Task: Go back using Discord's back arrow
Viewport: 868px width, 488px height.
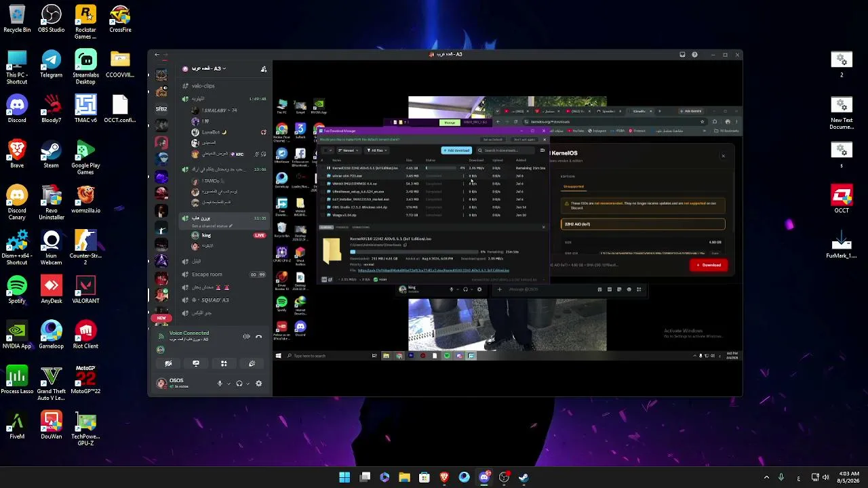Action: click(157, 54)
